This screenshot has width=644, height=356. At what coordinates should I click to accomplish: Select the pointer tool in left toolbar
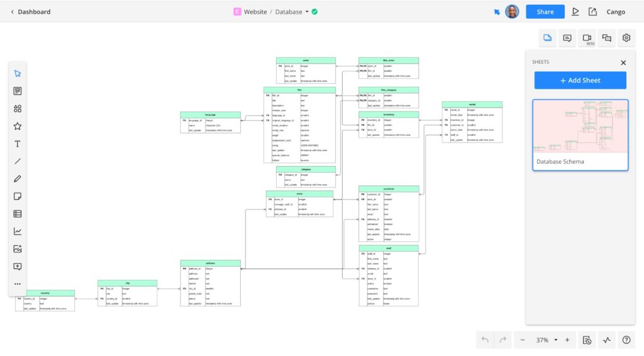[x=18, y=74]
